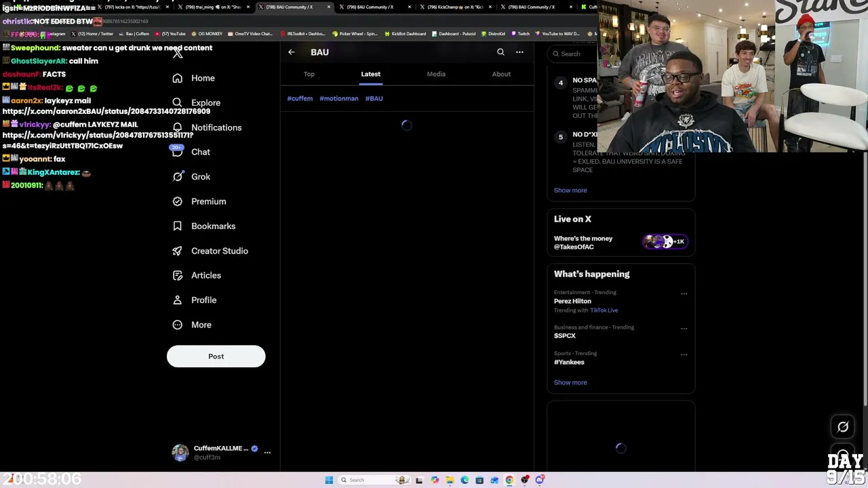Open the BAU community three-dot menu
Viewport: 868px width, 488px height.
click(x=519, y=52)
